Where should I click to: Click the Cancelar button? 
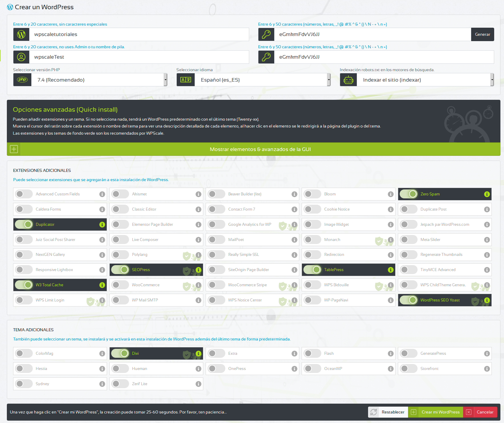tap(480, 412)
